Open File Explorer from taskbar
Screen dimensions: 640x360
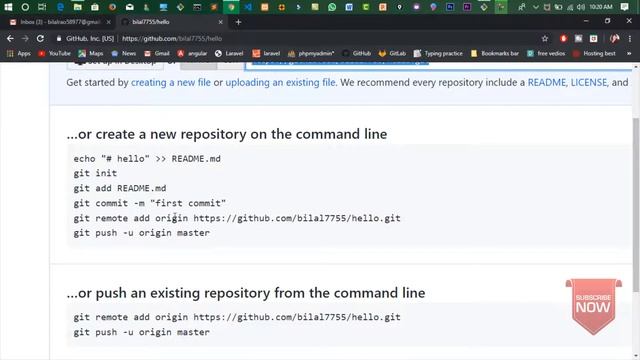coord(78,7)
